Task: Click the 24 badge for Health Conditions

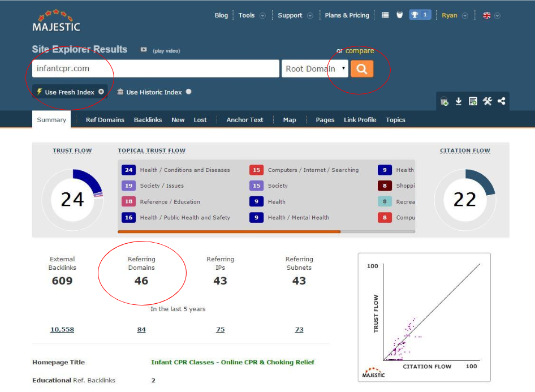Action: coord(128,170)
